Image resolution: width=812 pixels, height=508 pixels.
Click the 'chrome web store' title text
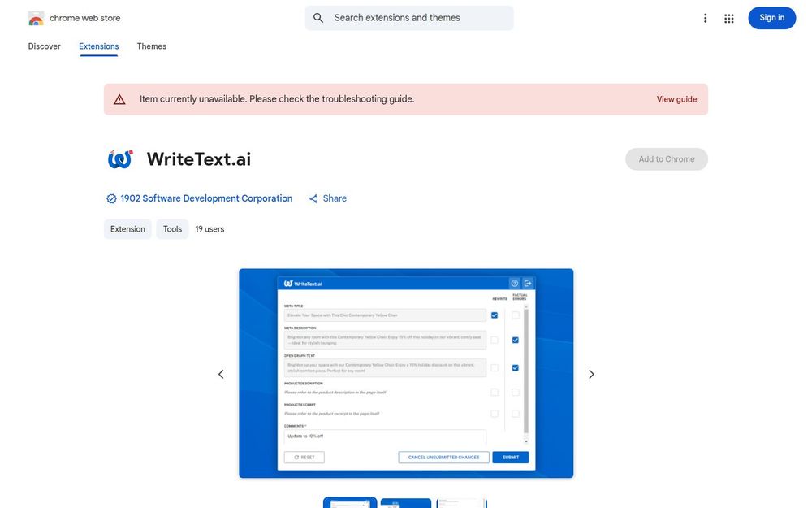85,18
